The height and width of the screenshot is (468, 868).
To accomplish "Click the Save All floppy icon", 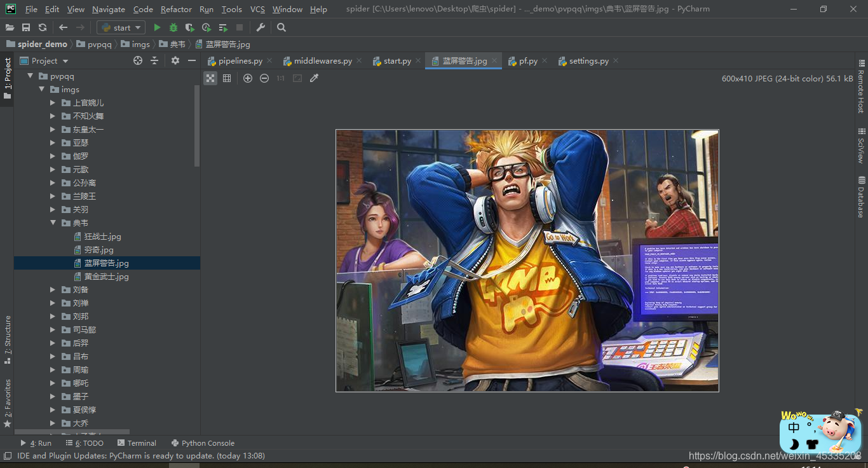I will coord(26,27).
